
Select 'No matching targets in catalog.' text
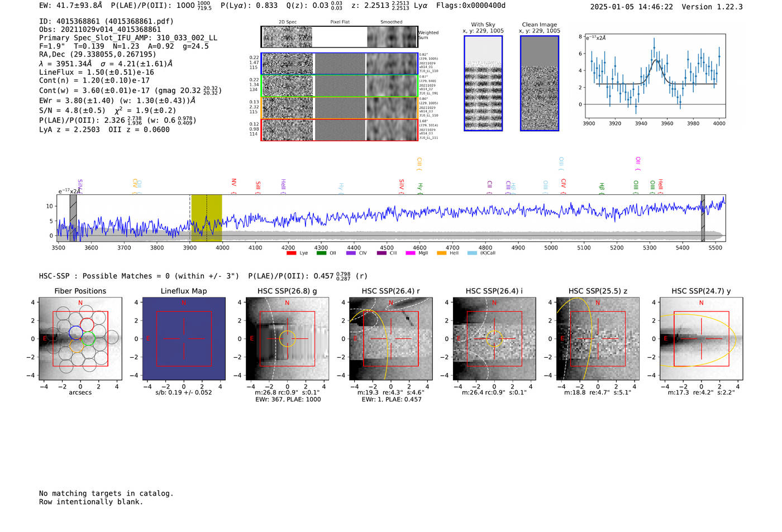click(x=106, y=493)
